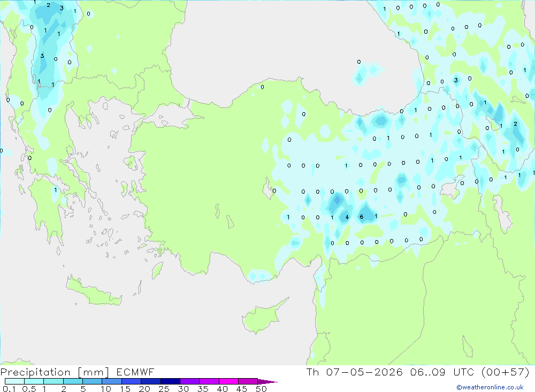Click the ECMWF model label
Image resolution: width=535 pixels, height=392 pixels.
(x=135, y=372)
